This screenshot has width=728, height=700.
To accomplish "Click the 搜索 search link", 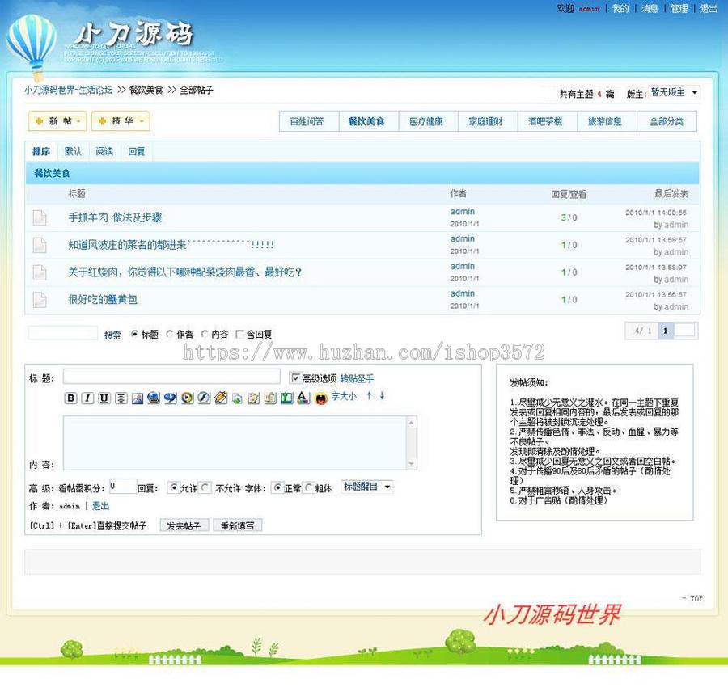I will [112, 335].
